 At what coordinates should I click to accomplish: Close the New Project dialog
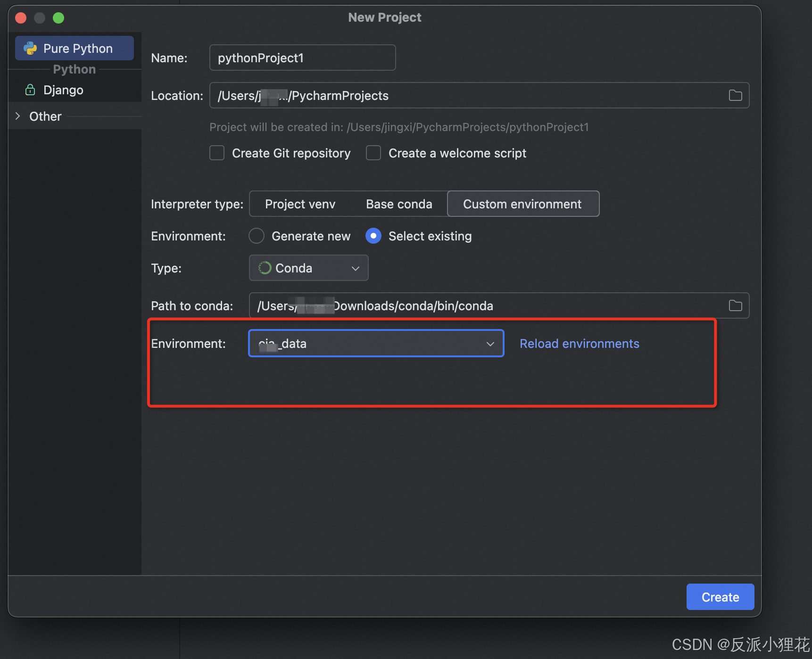(x=21, y=18)
